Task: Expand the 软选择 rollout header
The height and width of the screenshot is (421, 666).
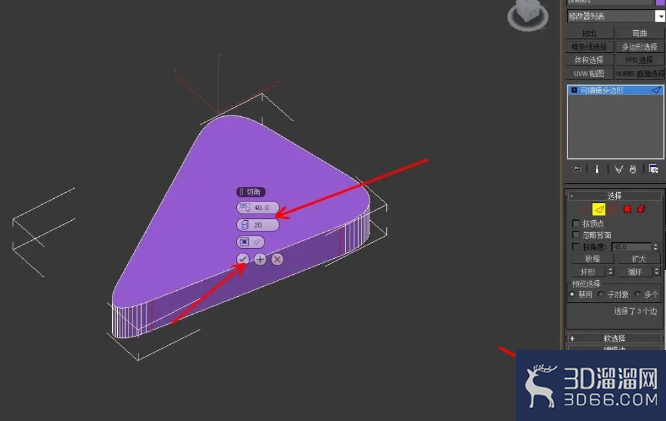Action: pos(615,338)
